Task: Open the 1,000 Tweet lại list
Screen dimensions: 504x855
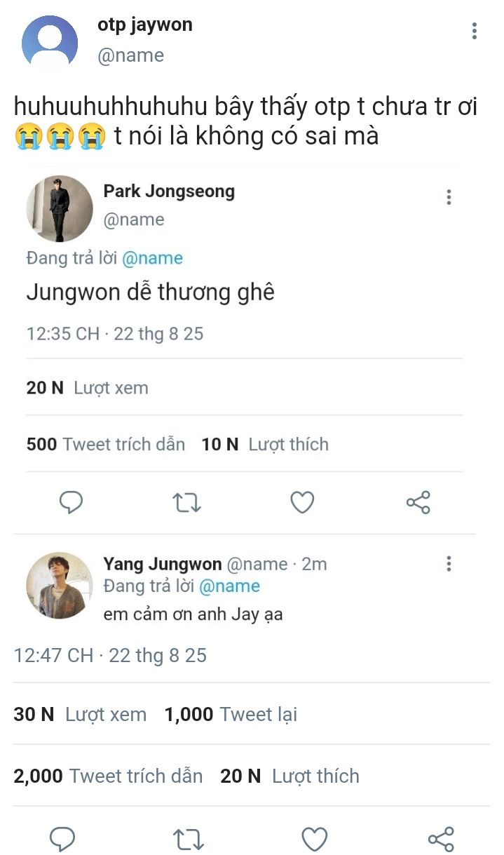Action: pos(231,714)
